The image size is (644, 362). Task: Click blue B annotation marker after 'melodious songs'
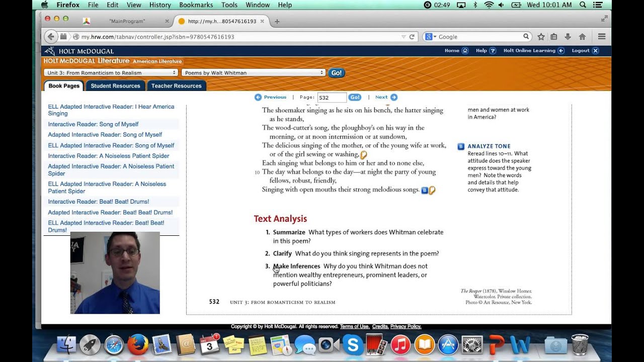[x=424, y=190]
